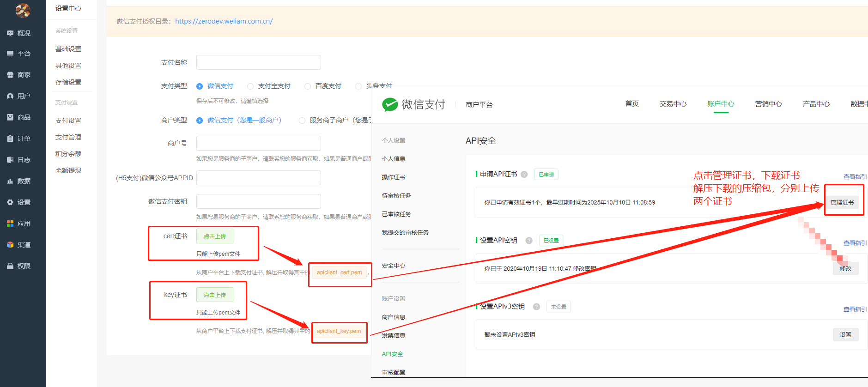Viewport: 868px width, 387px height.
Task: Click the 平台 platform monitor icon
Action: coord(10,54)
